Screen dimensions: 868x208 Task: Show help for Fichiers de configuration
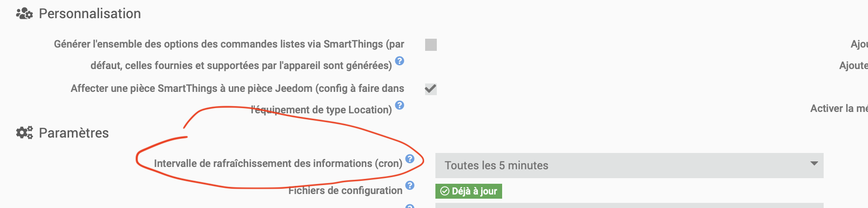click(410, 185)
